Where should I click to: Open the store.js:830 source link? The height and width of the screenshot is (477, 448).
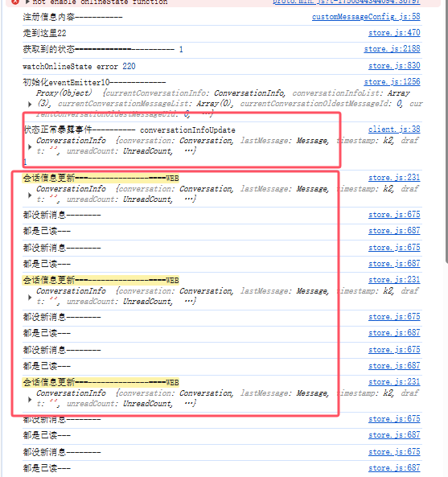pyautogui.click(x=394, y=66)
